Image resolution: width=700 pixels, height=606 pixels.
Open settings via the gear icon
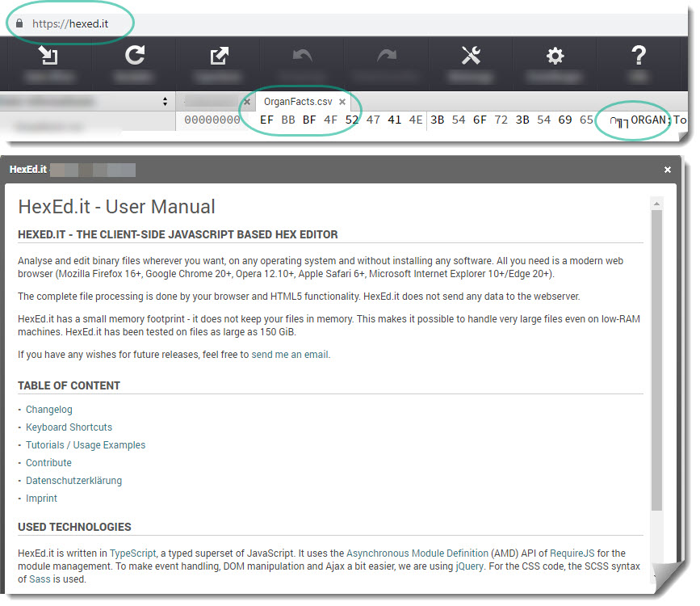click(x=555, y=57)
